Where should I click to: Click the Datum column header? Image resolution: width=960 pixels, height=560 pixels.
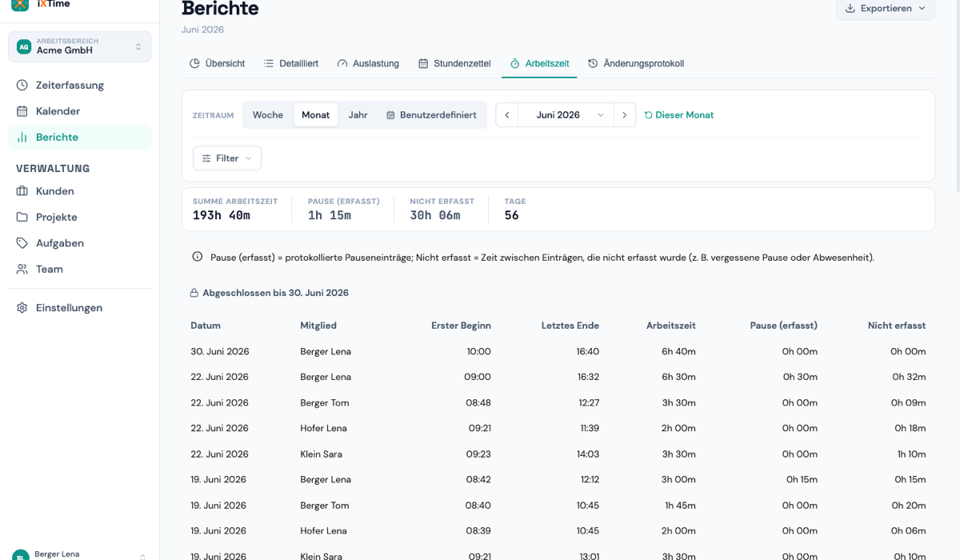(206, 326)
